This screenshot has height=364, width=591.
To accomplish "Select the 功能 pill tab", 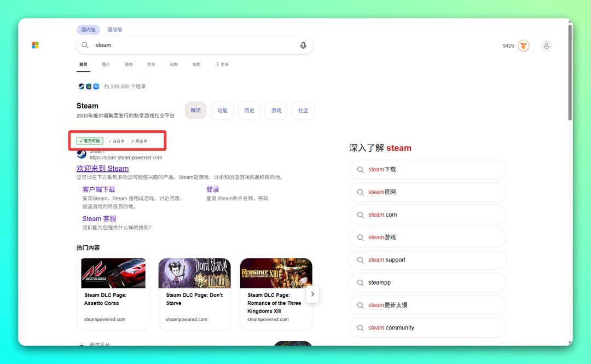I will (222, 111).
